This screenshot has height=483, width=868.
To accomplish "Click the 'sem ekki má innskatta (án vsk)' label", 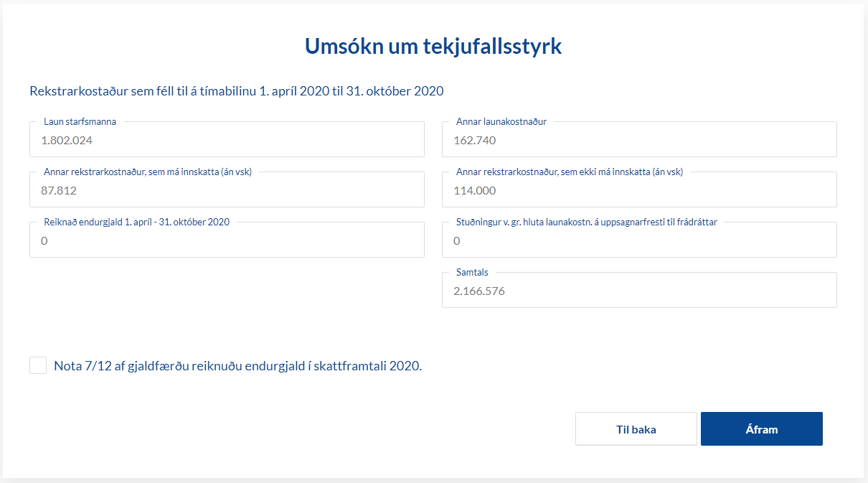I will click(x=570, y=172).
